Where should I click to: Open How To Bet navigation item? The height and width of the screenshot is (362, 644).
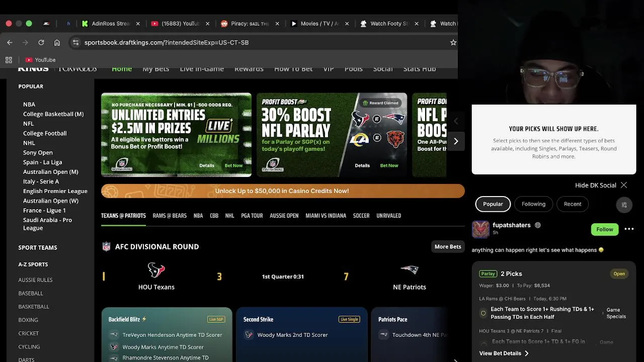[x=293, y=69]
